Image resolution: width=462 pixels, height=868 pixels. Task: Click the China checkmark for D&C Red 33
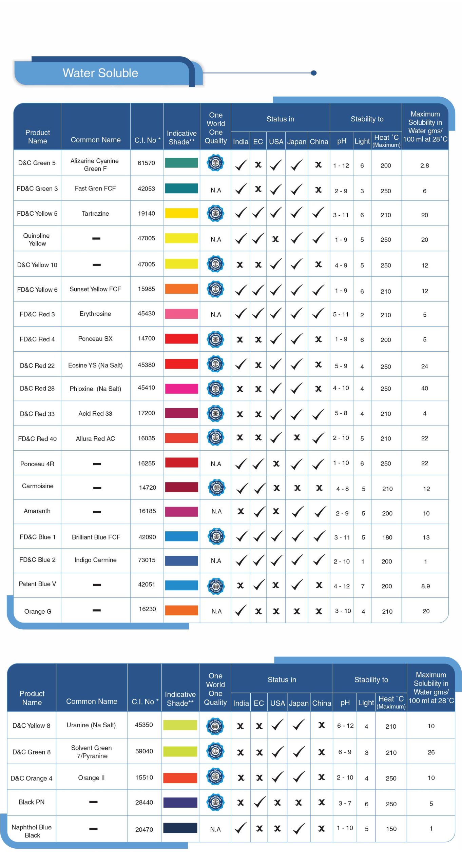pyautogui.click(x=318, y=414)
